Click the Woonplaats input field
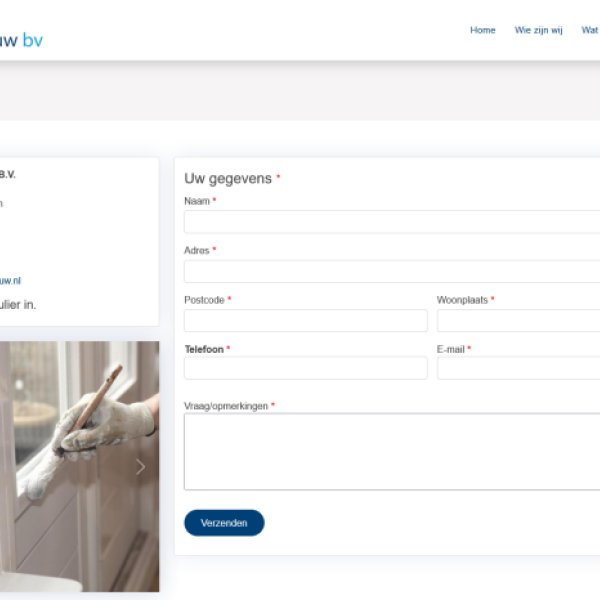Image resolution: width=600 pixels, height=600 pixels. 518,320
